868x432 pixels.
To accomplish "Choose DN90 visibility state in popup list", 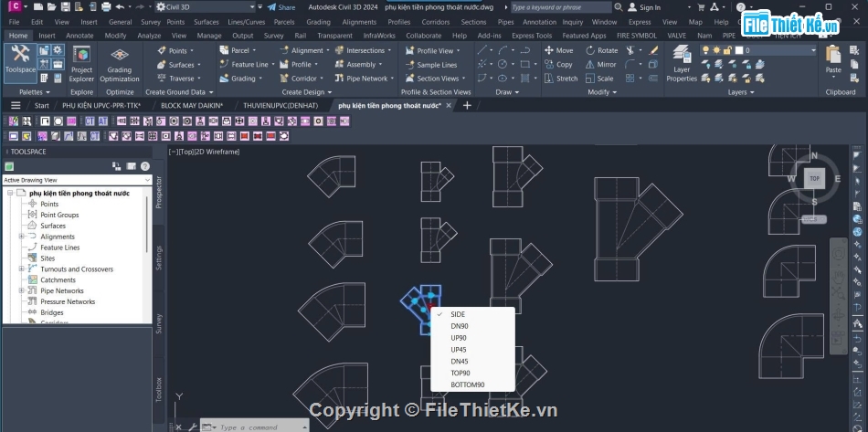I will (x=460, y=326).
